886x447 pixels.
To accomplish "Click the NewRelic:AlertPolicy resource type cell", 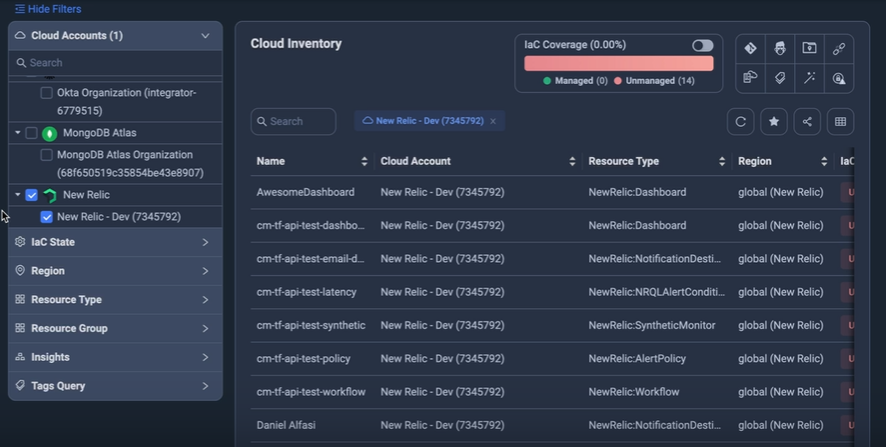I will pos(637,358).
